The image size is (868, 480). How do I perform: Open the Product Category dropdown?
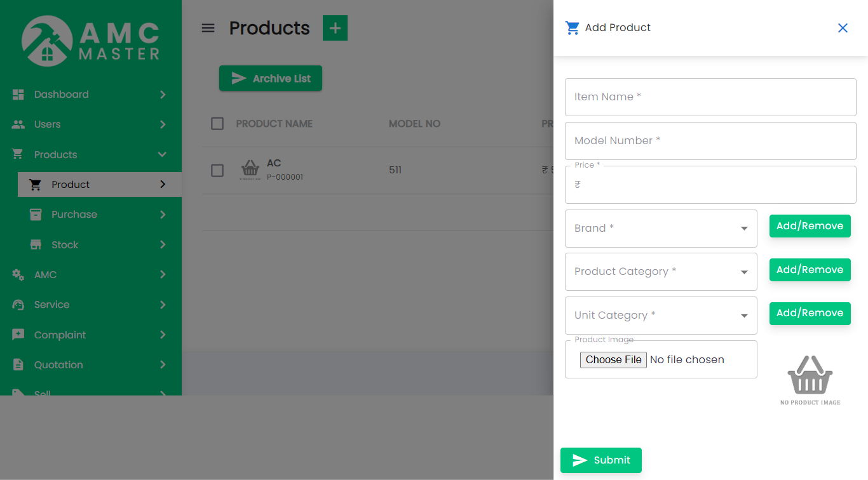pos(661,271)
